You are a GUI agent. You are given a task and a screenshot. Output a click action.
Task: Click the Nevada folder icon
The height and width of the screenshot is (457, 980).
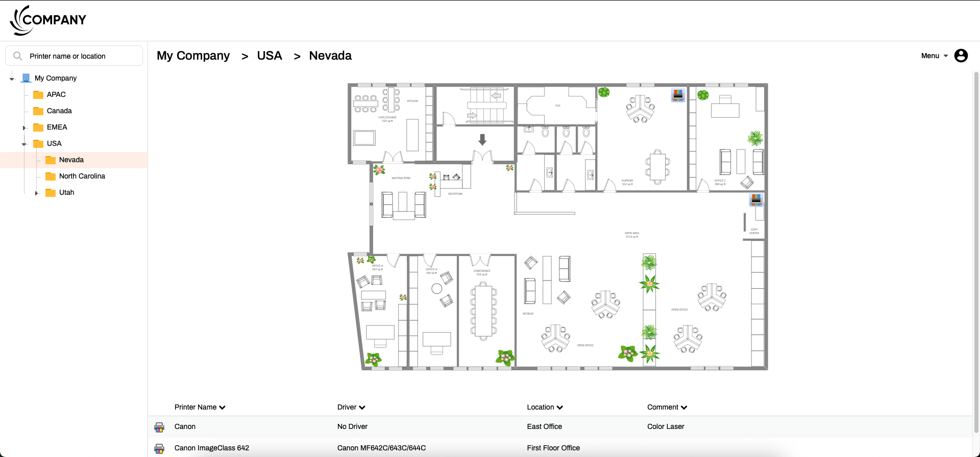[51, 160]
